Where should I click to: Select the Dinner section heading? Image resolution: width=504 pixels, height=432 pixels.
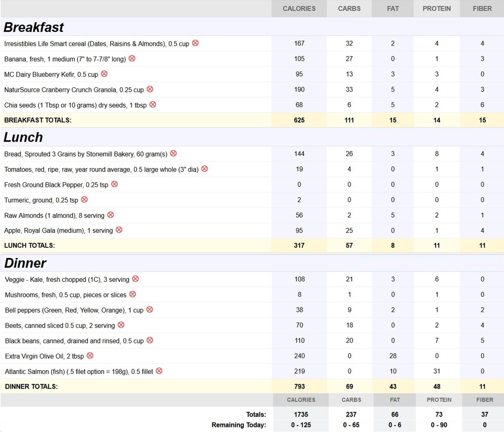[25, 263]
